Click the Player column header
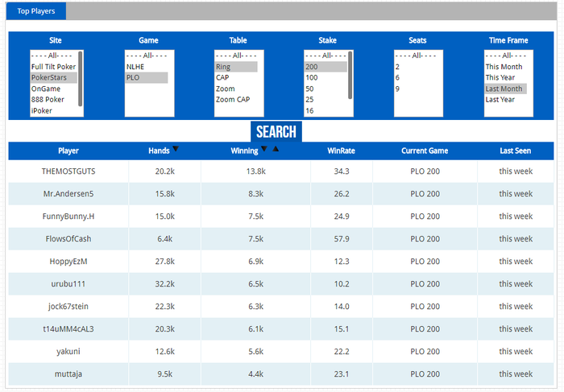Screen dimensions: 564x392 tap(68, 151)
